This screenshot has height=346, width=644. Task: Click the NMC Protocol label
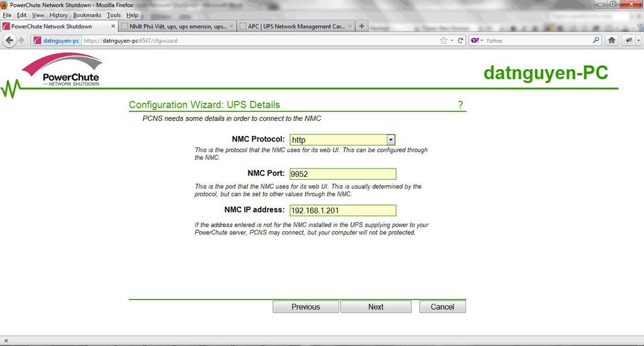pyautogui.click(x=258, y=139)
